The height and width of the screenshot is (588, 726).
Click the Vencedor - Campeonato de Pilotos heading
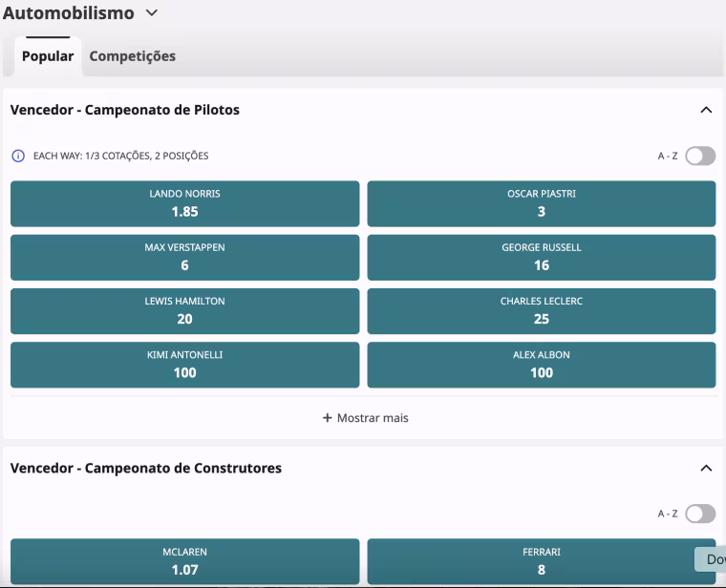click(x=125, y=110)
